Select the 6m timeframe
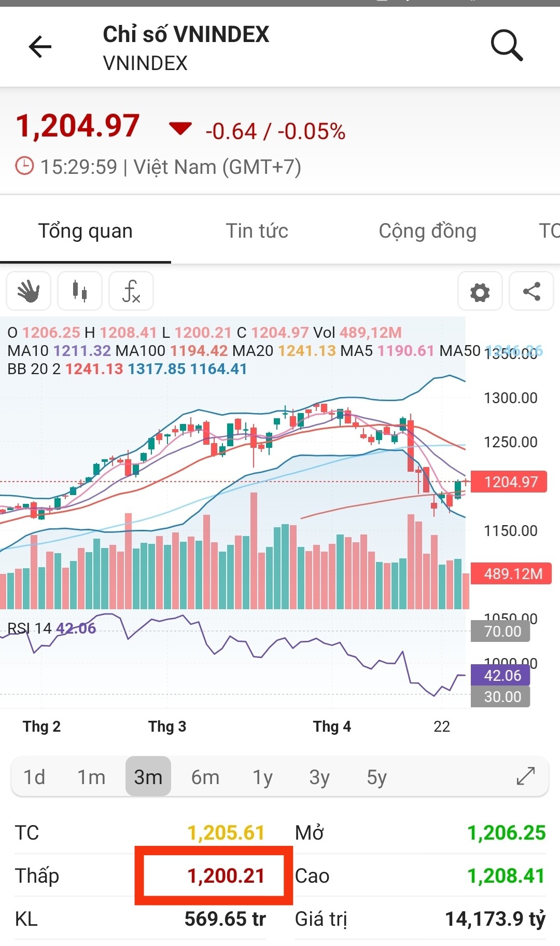 [x=205, y=777]
